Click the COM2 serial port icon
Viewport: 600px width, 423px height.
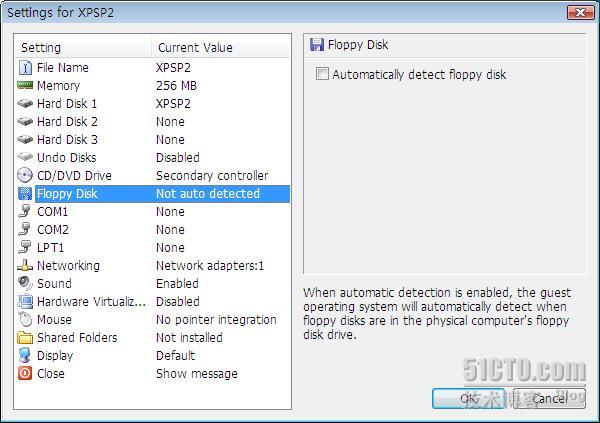[x=25, y=230]
